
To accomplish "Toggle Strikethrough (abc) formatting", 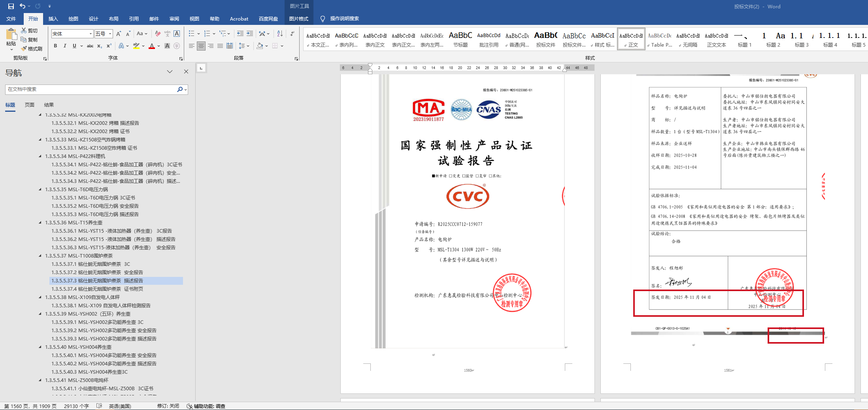I will 90,46.
